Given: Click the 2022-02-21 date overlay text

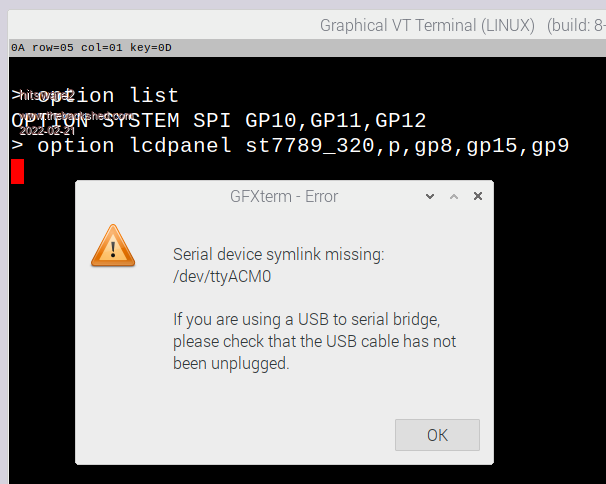Looking at the screenshot, I should coord(46,130).
